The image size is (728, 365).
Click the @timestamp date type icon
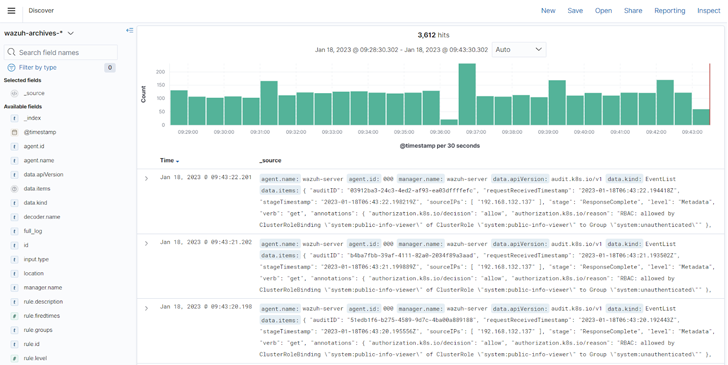tap(14, 132)
